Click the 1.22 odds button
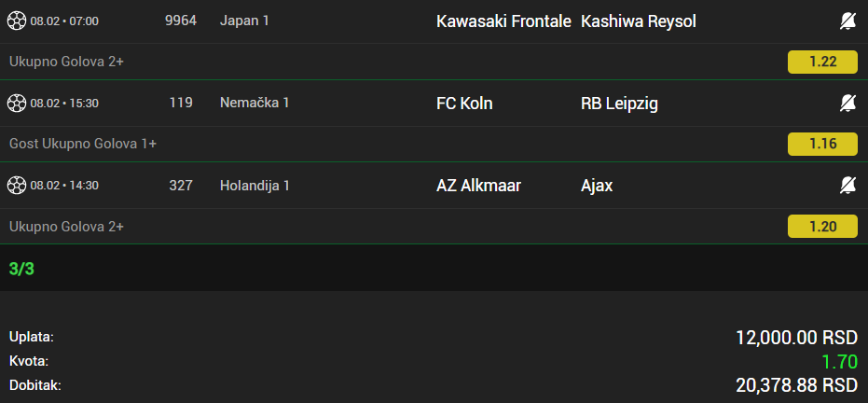 pyautogui.click(x=822, y=63)
